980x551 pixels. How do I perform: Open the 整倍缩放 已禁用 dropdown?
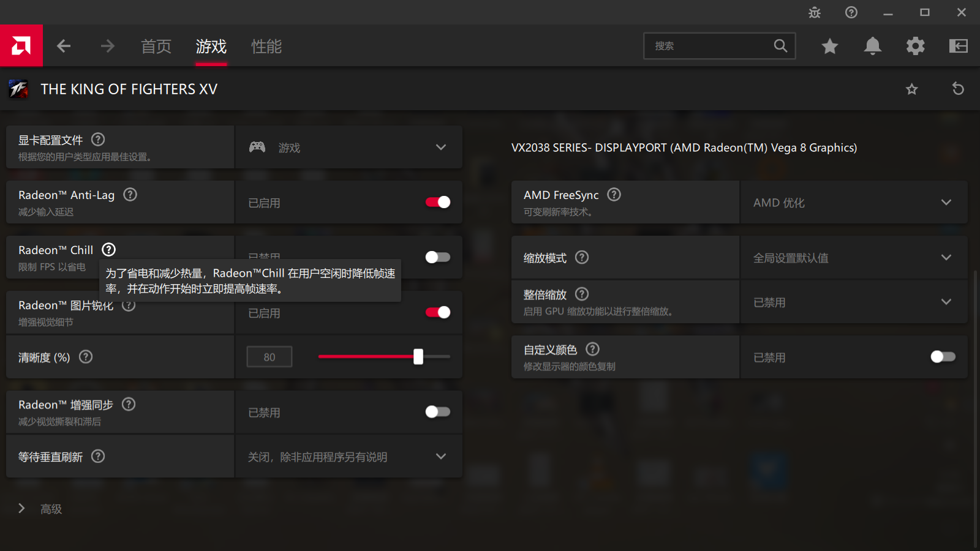click(x=854, y=302)
